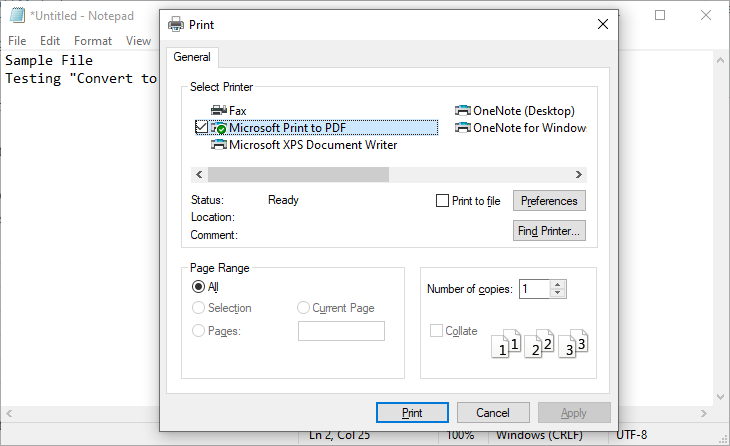Close the Print dialog
730x446 pixels.
tap(603, 24)
